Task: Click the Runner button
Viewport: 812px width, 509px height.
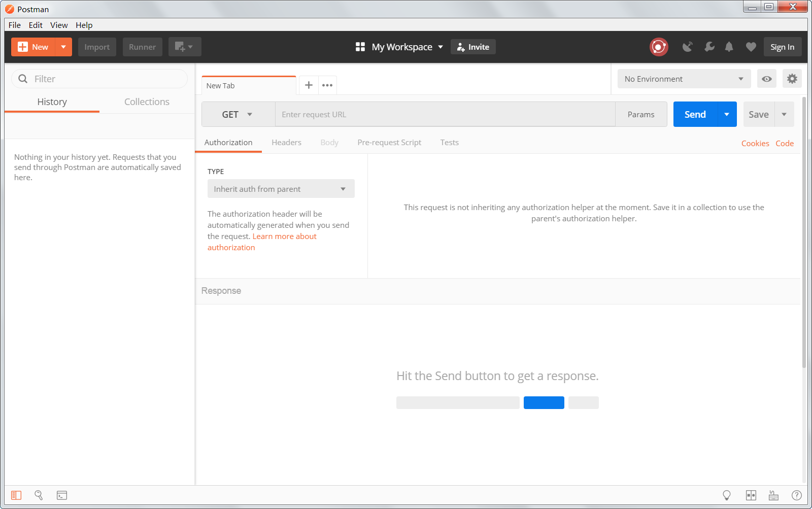Action: pos(142,47)
